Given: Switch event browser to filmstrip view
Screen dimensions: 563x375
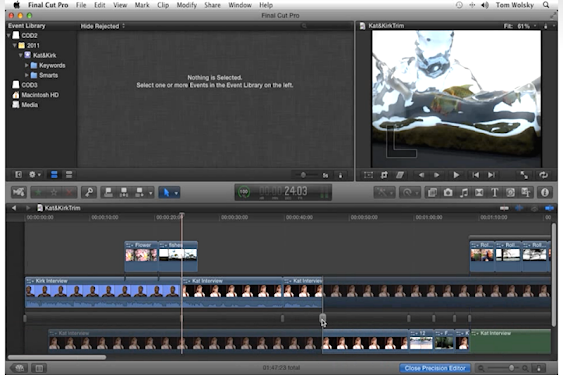Looking at the screenshot, I should (x=54, y=175).
